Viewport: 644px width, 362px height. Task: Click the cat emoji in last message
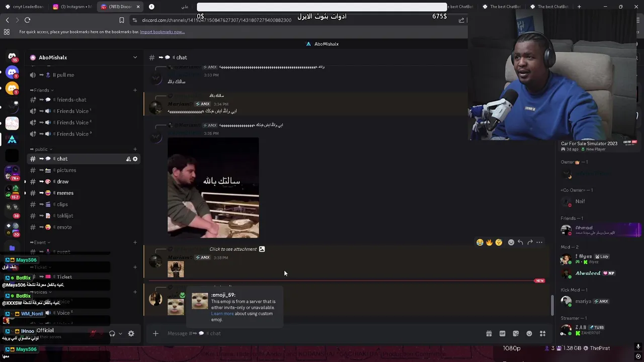(176, 307)
